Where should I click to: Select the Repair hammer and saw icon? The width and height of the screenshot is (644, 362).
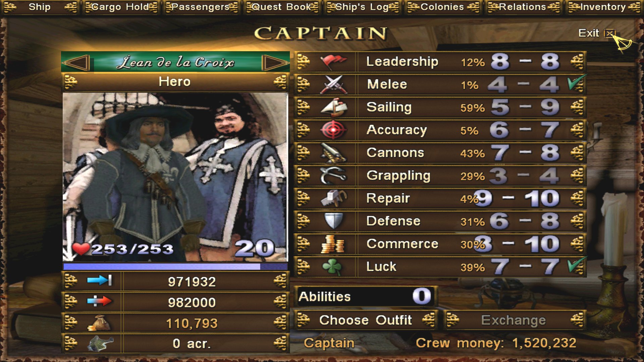click(x=333, y=198)
